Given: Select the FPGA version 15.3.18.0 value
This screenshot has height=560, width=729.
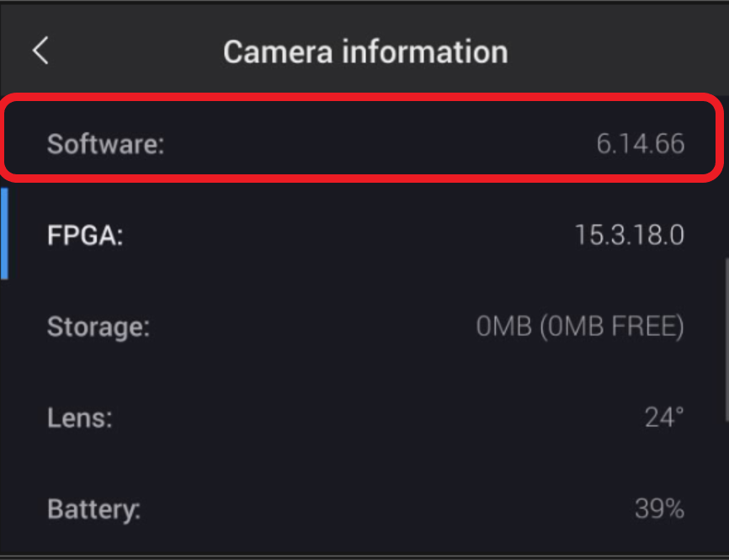Looking at the screenshot, I should pos(630,236).
